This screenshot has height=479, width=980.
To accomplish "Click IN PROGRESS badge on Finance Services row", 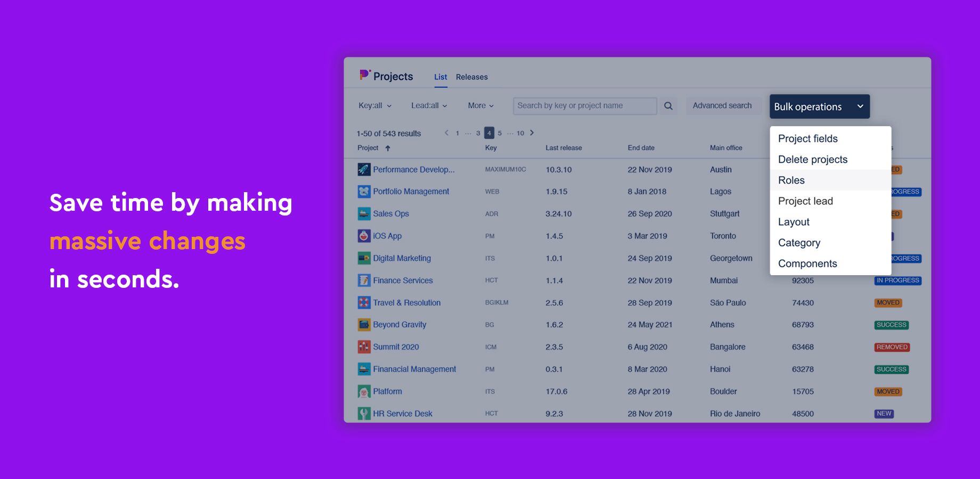I will 898,280.
